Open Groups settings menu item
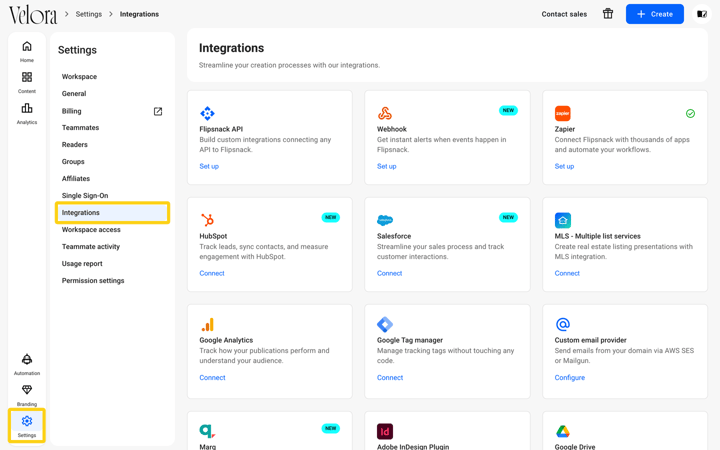Viewport: 720px width, 450px height. click(73, 162)
